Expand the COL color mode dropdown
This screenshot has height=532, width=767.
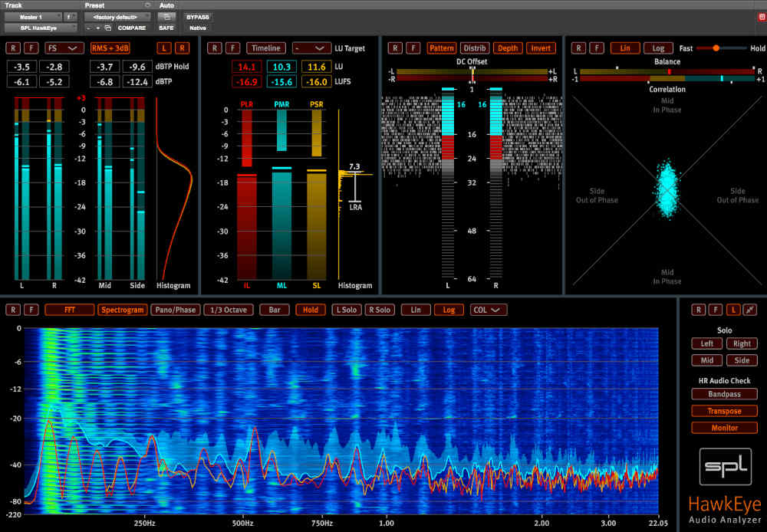489,310
